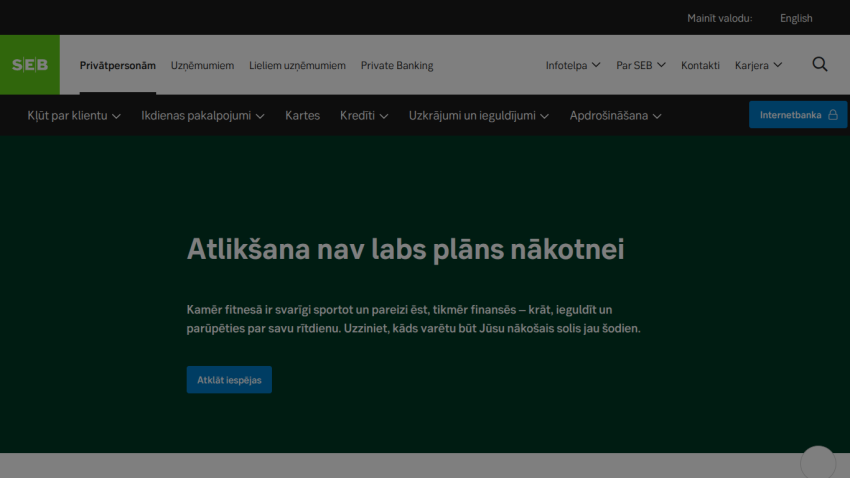Switch language to English
The image size is (850, 478).
coord(796,18)
